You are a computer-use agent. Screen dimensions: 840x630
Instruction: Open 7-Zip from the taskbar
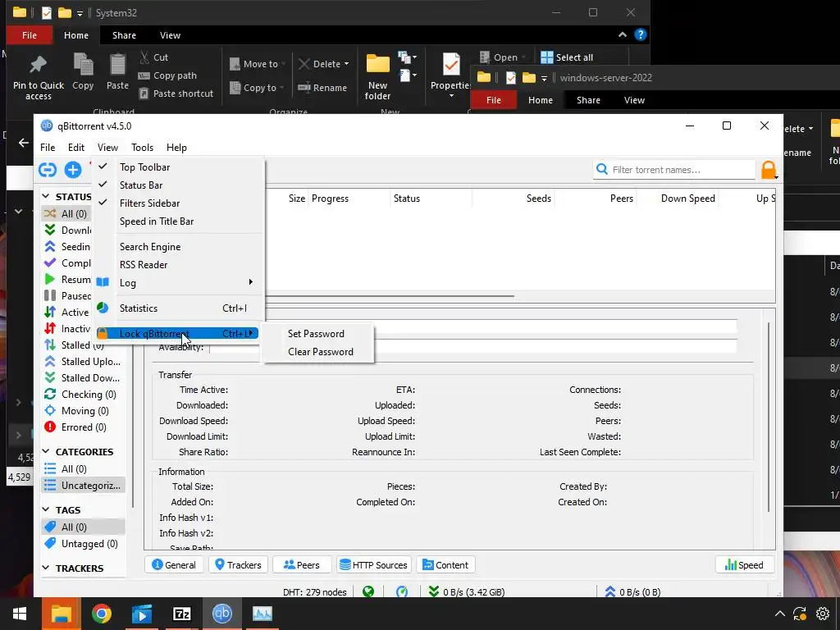(181, 614)
